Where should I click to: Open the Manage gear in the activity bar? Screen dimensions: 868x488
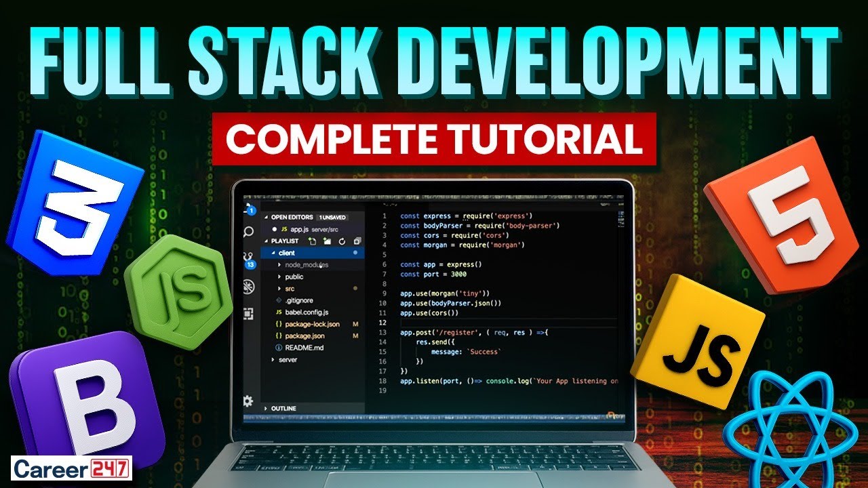[248, 401]
